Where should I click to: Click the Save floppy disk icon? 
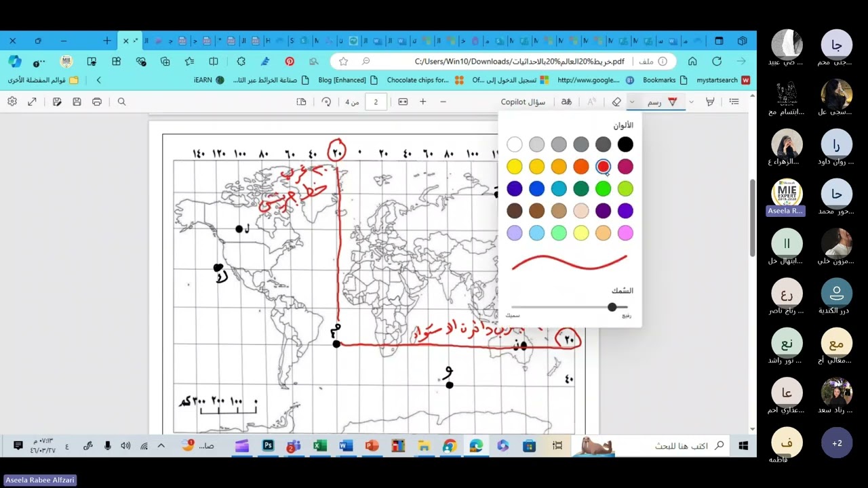[x=77, y=102]
